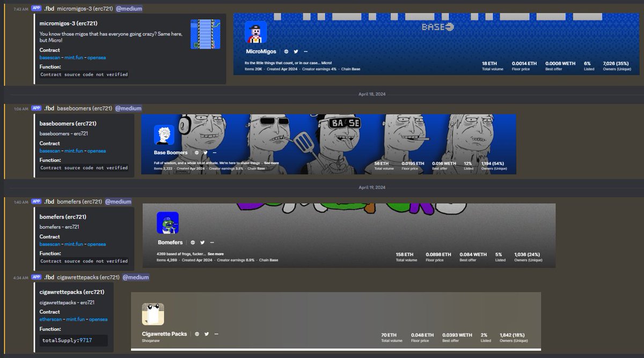This screenshot has width=644, height=358.
Task: Click the APP badge on the micromigos-3 message
Action: coord(36,8)
